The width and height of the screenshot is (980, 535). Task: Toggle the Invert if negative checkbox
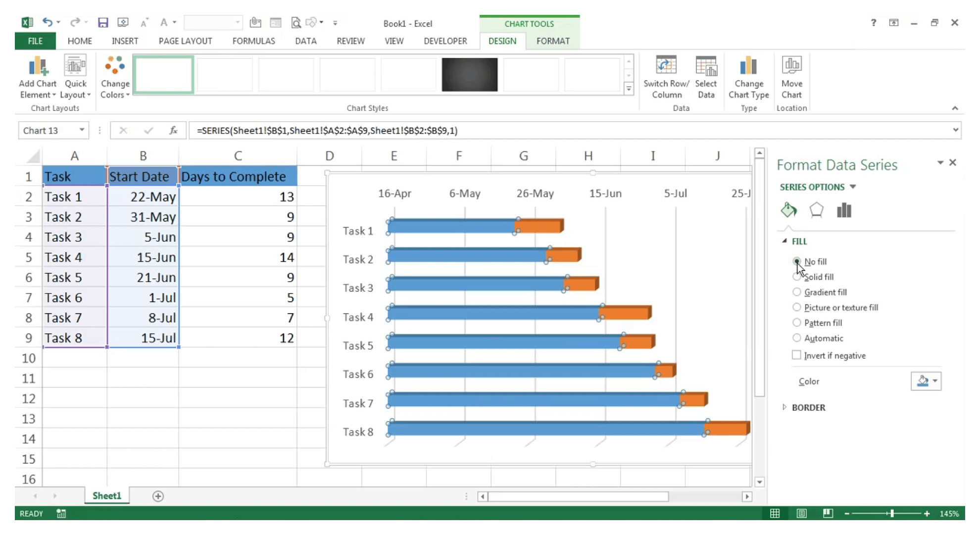point(796,355)
